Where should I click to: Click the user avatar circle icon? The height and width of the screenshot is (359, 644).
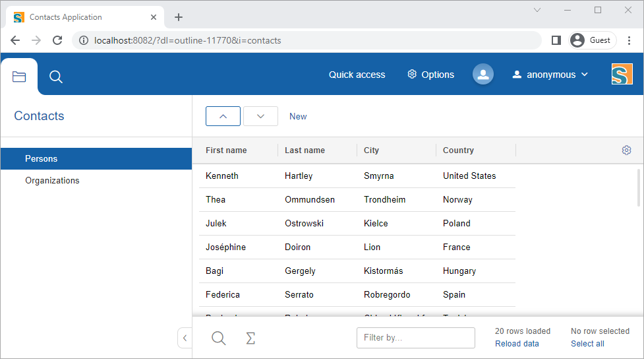(x=483, y=75)
